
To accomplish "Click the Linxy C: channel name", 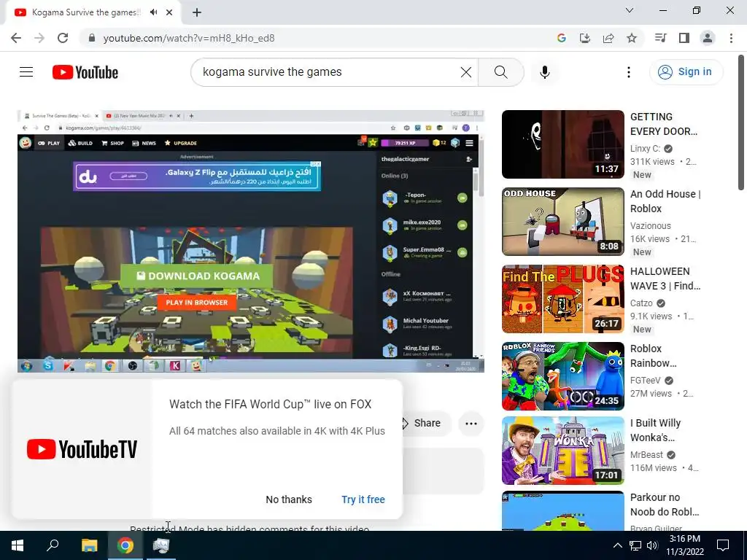I will pyautogui.click(x=645, y=149).
